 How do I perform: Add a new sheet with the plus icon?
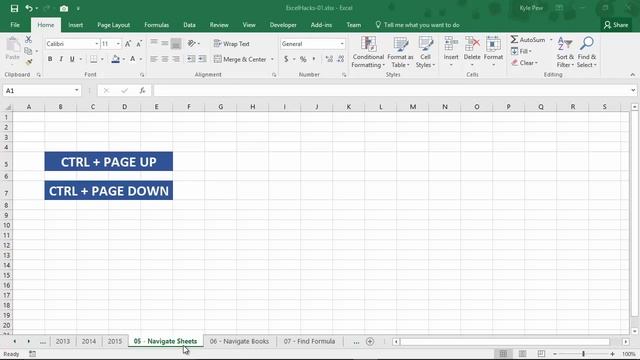click(x=370, y=342)
